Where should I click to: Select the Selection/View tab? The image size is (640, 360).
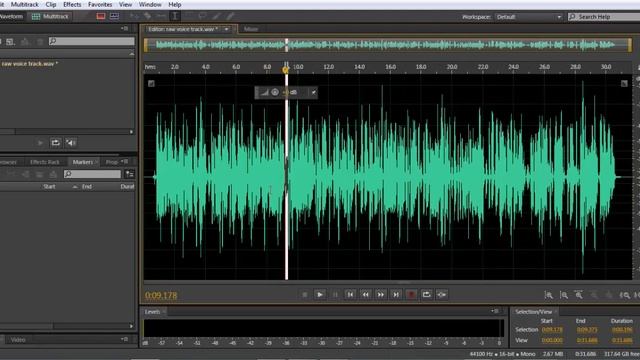533,312
